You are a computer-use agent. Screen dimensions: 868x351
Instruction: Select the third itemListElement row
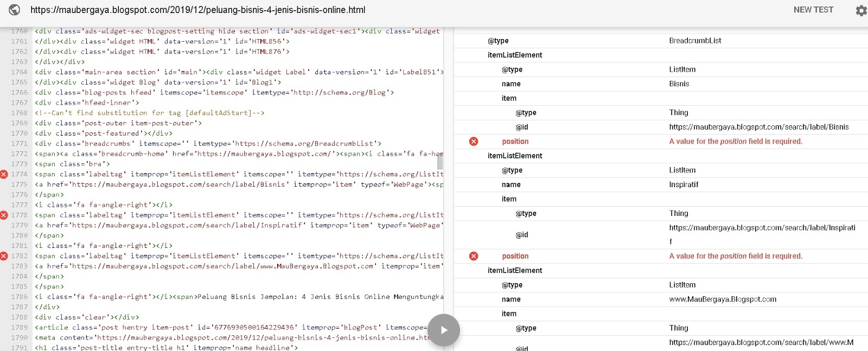tap(661, 270)
